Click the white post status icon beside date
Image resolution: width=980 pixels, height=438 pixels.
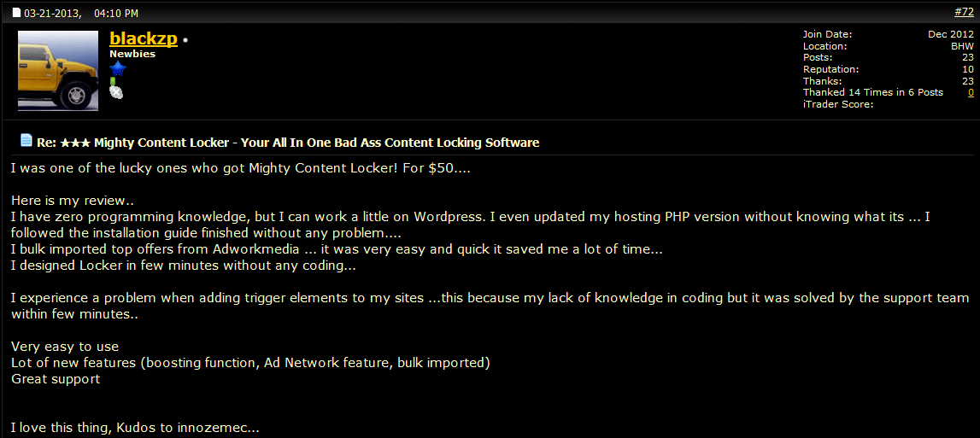(x=17, y=13)
